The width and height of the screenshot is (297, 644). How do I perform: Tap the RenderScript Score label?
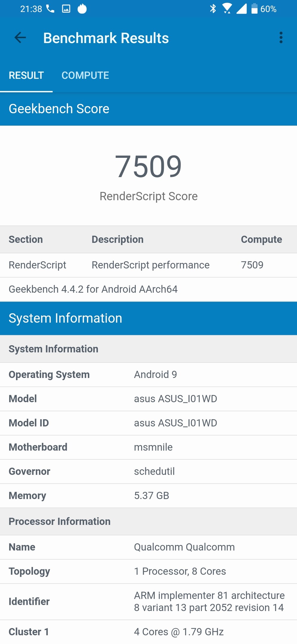(x=148, y=196)
